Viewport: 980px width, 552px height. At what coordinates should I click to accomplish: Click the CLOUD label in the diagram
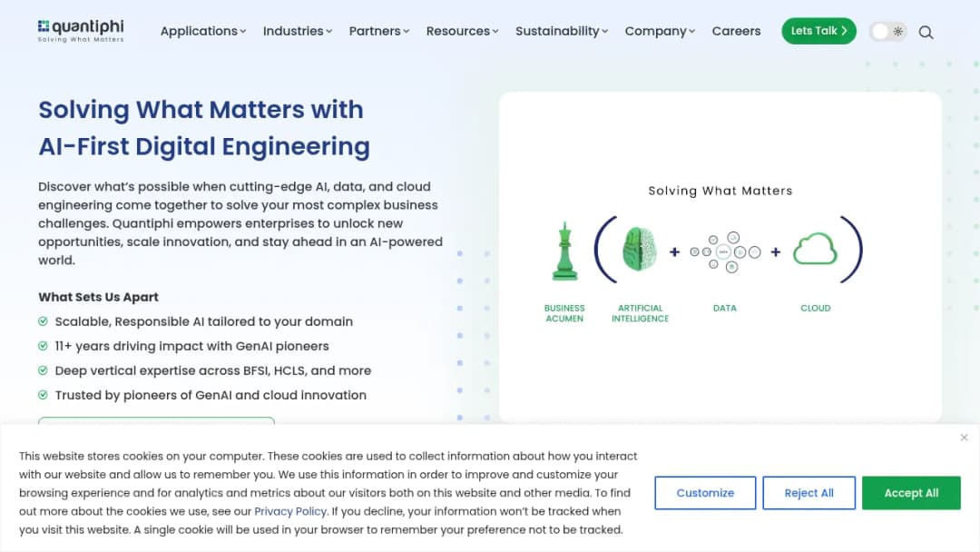click(x=816, y=308)
